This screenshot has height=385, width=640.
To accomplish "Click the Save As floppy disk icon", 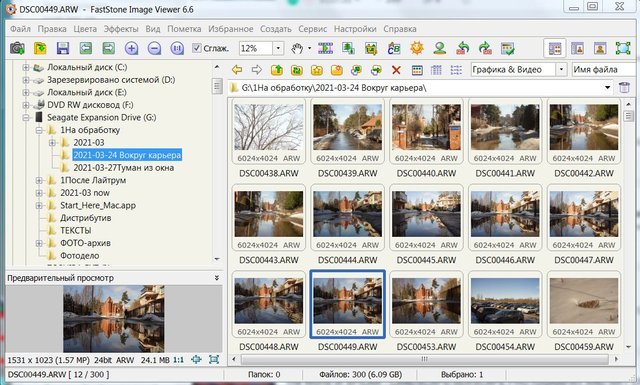I will pyautogui.click(x=62, y=48).
